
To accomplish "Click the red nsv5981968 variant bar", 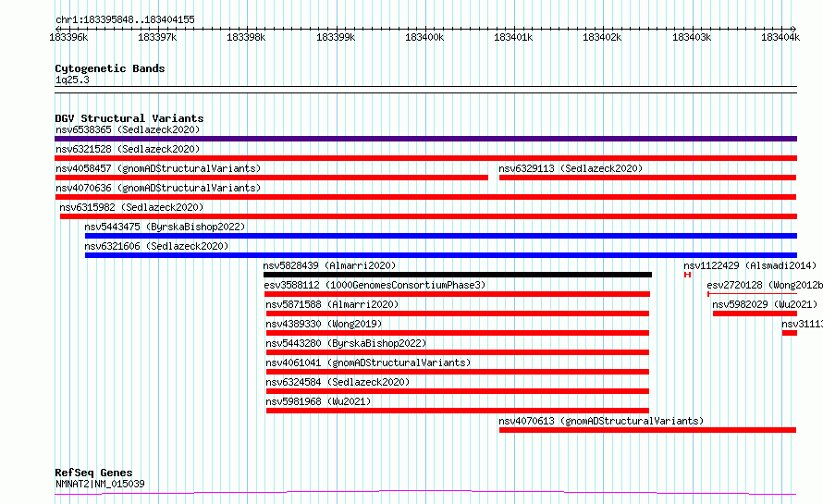I will 458,411.
